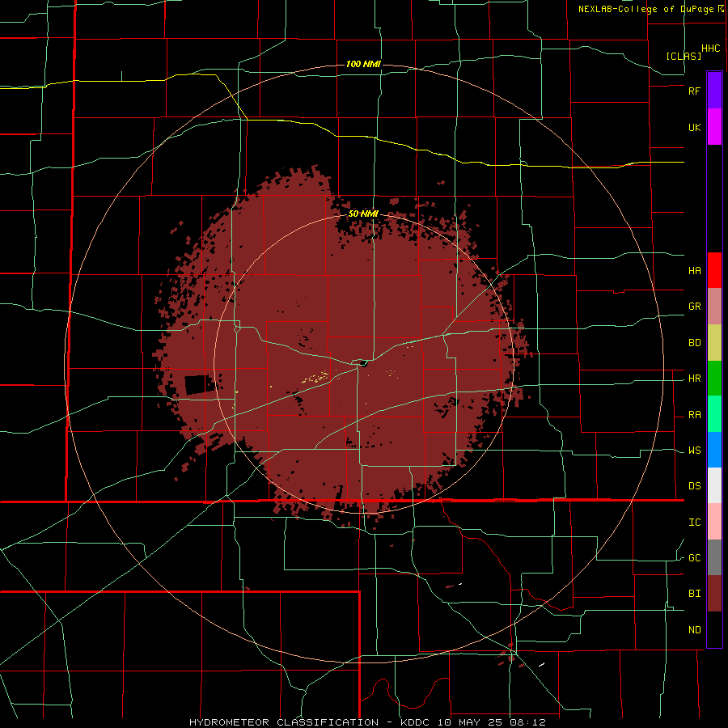Click the BD legend label
Viewport: 728px width, 728px height.
click(694, 343)
